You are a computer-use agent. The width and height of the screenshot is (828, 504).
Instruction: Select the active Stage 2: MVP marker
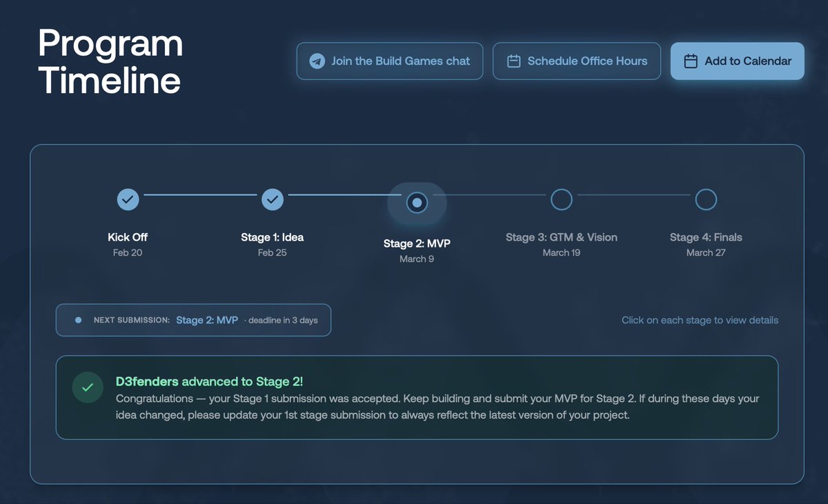click(417, 203)
